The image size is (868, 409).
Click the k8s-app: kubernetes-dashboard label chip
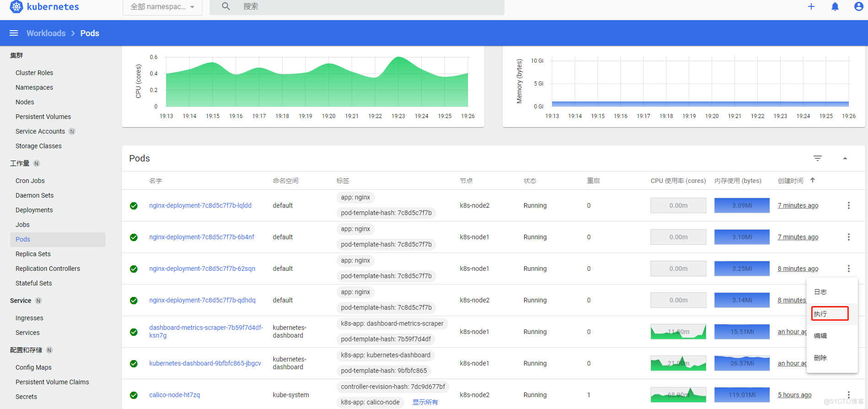click(385, 355)
